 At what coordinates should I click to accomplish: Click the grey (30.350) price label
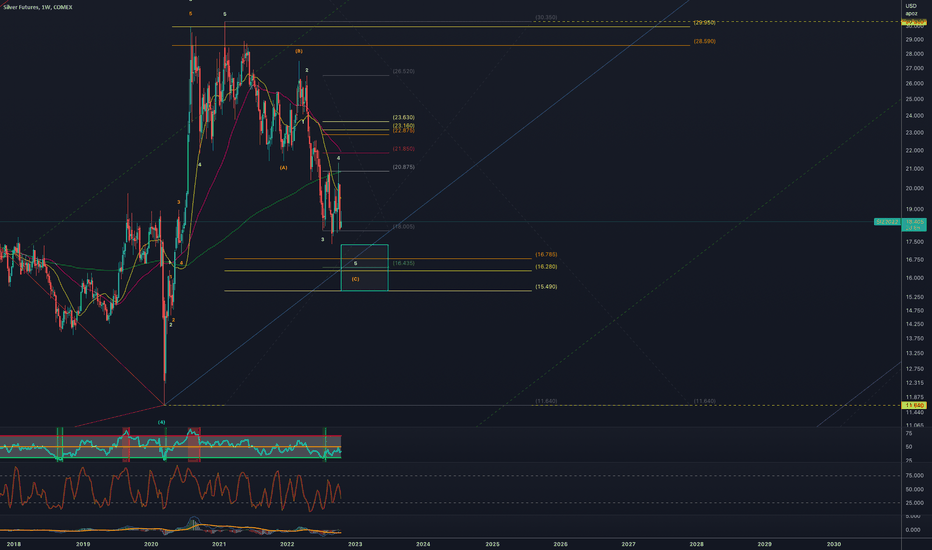pyautogui.click(x=546, y=17)
